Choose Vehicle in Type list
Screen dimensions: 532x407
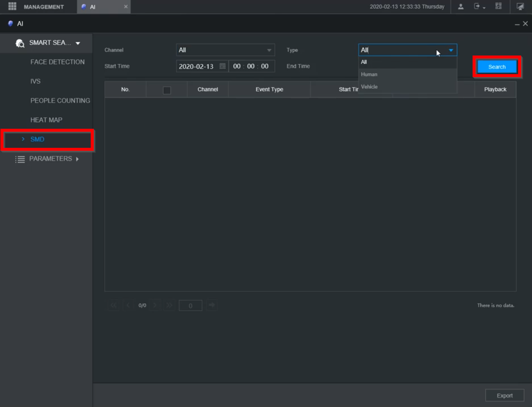tap(407, 87)
